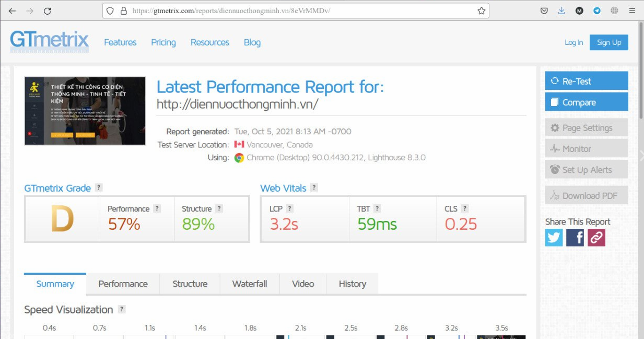The width and height of the screenshot is (644, 339).
Task: Click question mark beside Web Vitals
Action: point(314,188)
